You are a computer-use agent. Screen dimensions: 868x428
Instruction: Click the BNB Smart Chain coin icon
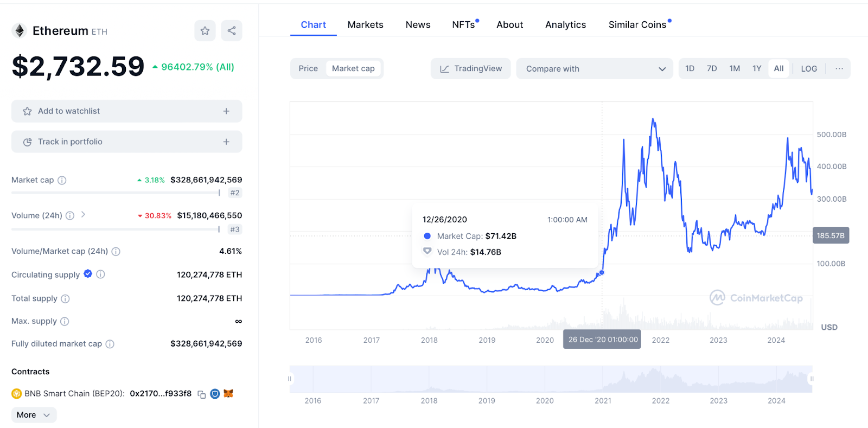(16, 394)
